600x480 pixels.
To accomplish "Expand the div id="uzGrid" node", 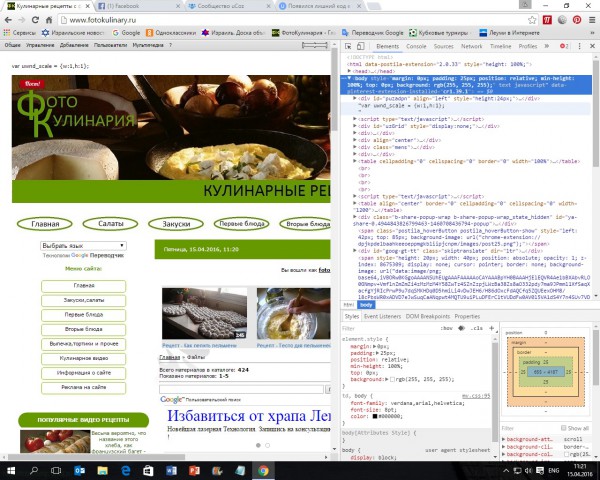I will tap(355, 126).
